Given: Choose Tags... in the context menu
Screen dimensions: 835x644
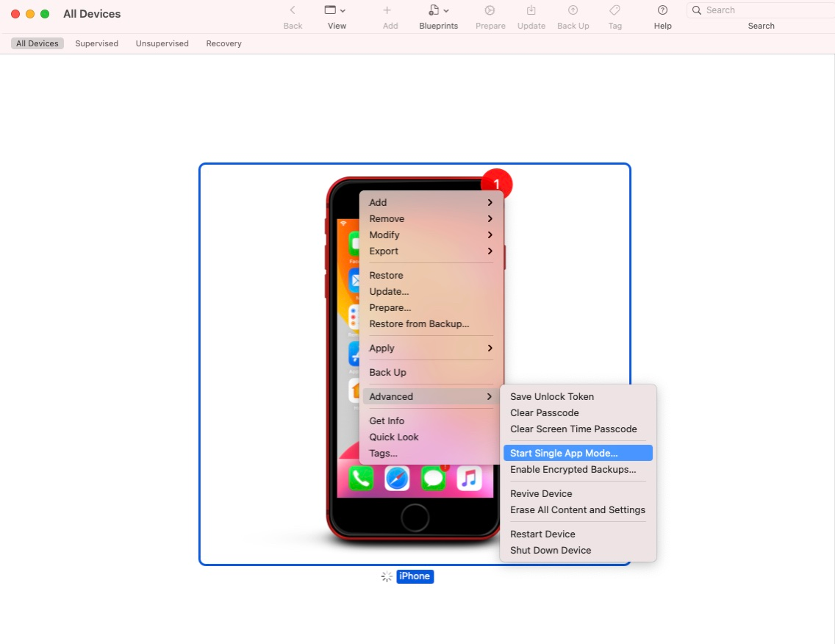Looking at the screenshot, I should (x=431, y=454).
